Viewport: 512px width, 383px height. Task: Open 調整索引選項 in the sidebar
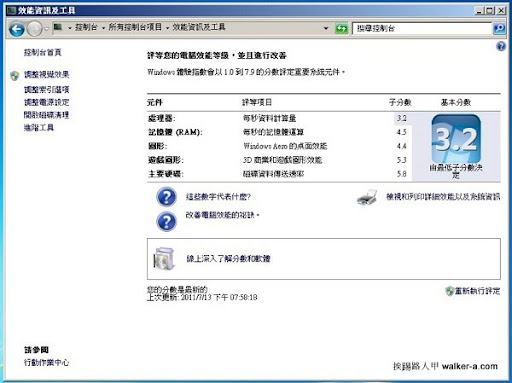46,89
